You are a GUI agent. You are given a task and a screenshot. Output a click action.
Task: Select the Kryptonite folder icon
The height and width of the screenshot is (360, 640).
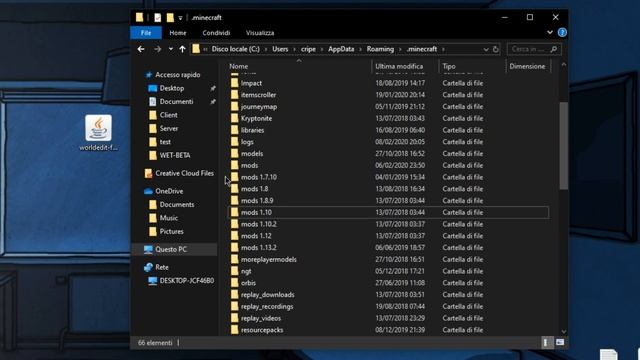pos(234,118)
